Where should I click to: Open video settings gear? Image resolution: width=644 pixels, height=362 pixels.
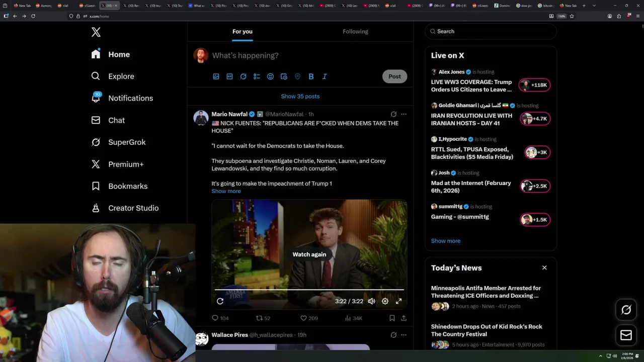coord(385,301)
